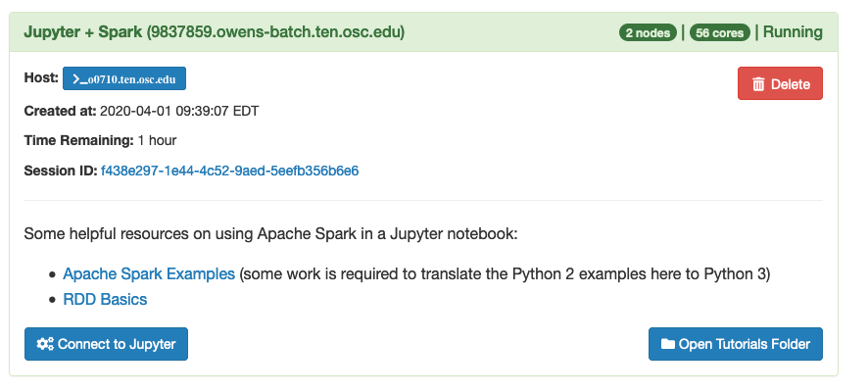Click the 56 cores badge

720,32
